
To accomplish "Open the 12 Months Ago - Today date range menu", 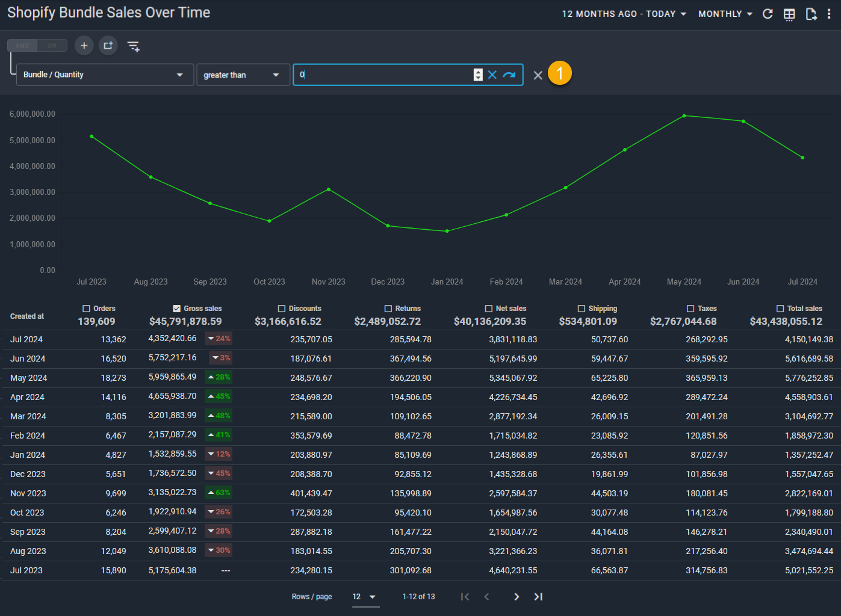I will coord(624,14).
